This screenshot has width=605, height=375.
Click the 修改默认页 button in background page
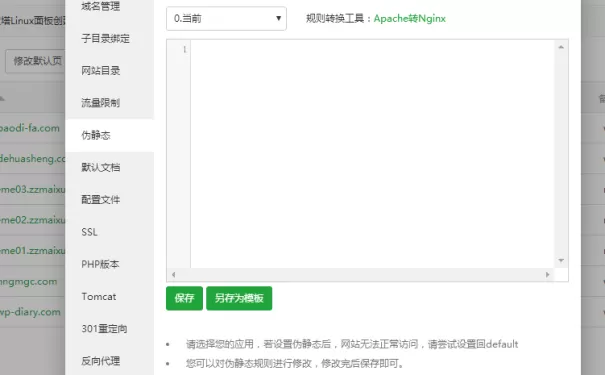[35, 61]
